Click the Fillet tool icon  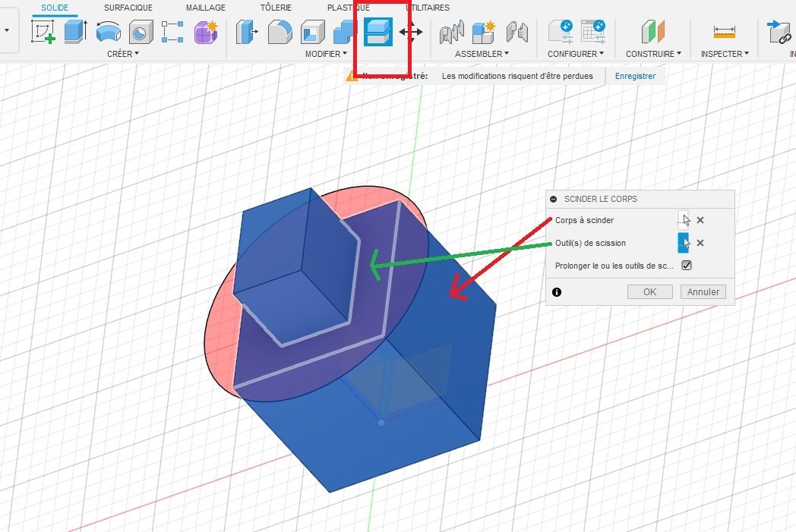click(280, 31)
